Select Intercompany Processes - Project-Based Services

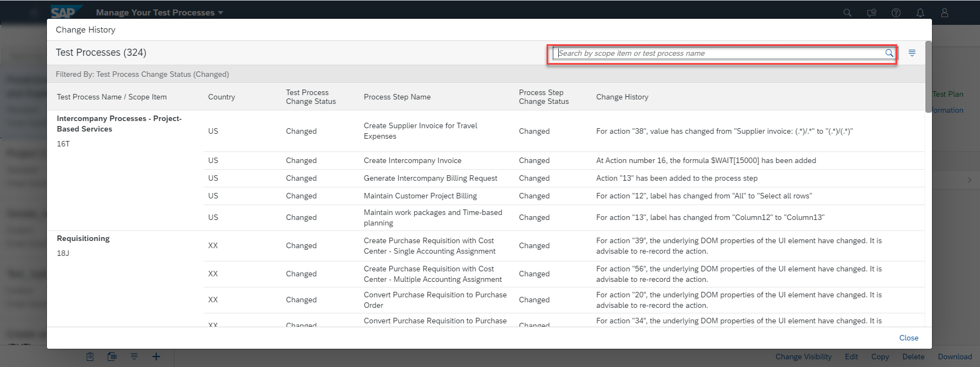tap(119, 124)
